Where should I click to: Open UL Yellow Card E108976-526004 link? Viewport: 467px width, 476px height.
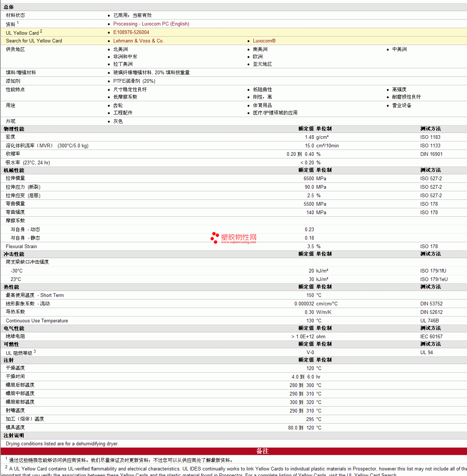pos(131,32)
